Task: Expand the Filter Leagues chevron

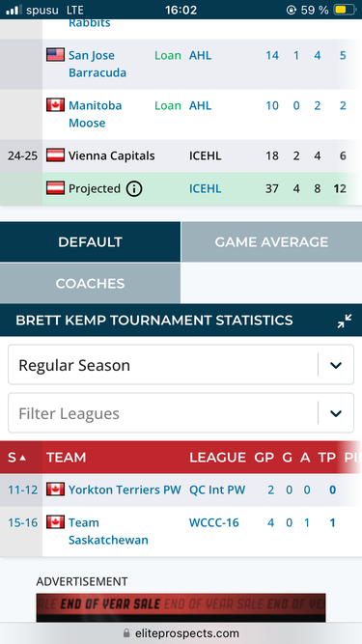Action: pos(336,413)
